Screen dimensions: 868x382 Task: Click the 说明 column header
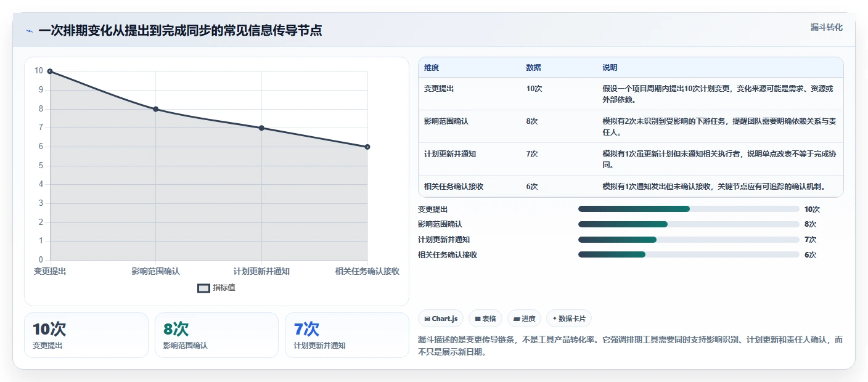(x=610, y=68)
